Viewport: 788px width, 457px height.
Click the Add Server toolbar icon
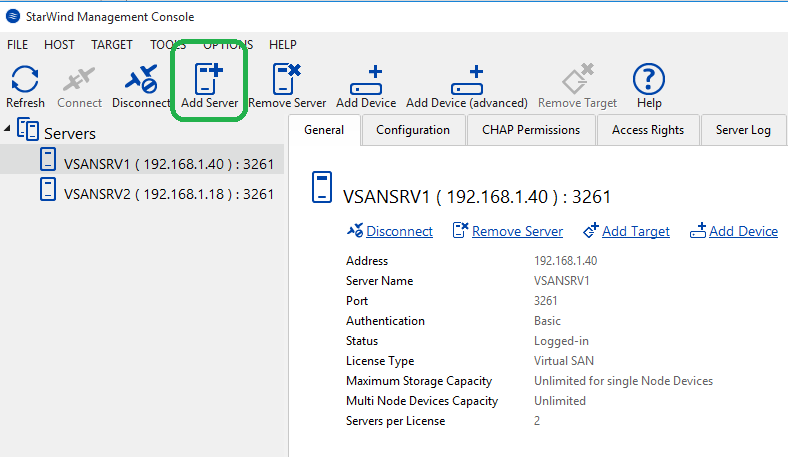click(209, 79)
